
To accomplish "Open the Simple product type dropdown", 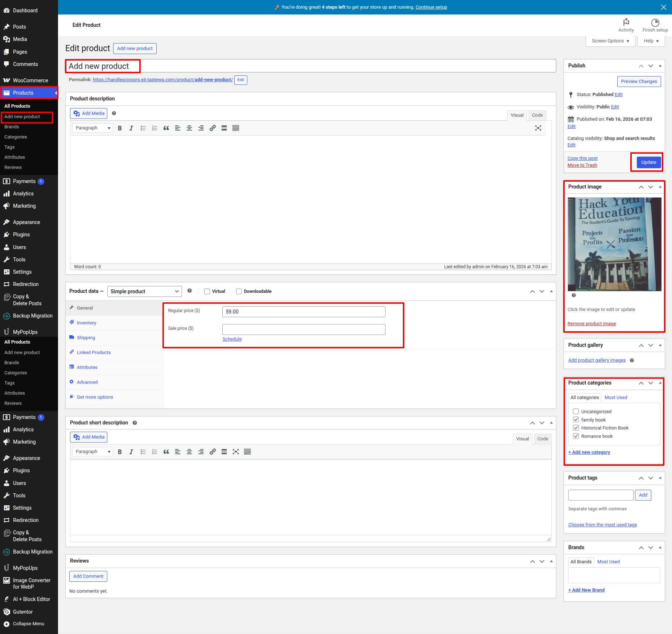I will coord(144,291).
